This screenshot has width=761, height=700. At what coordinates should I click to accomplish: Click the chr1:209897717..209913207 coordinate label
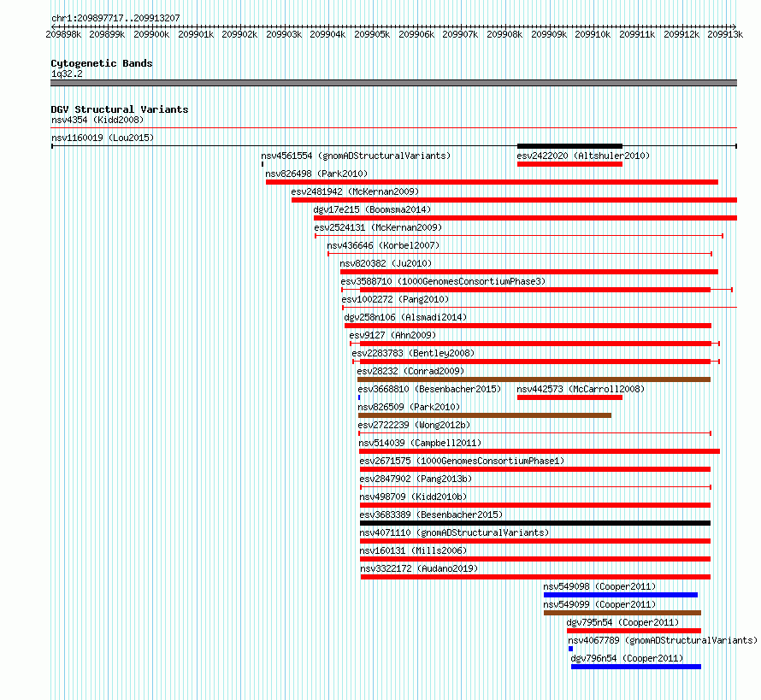click(x=115, y=18)
